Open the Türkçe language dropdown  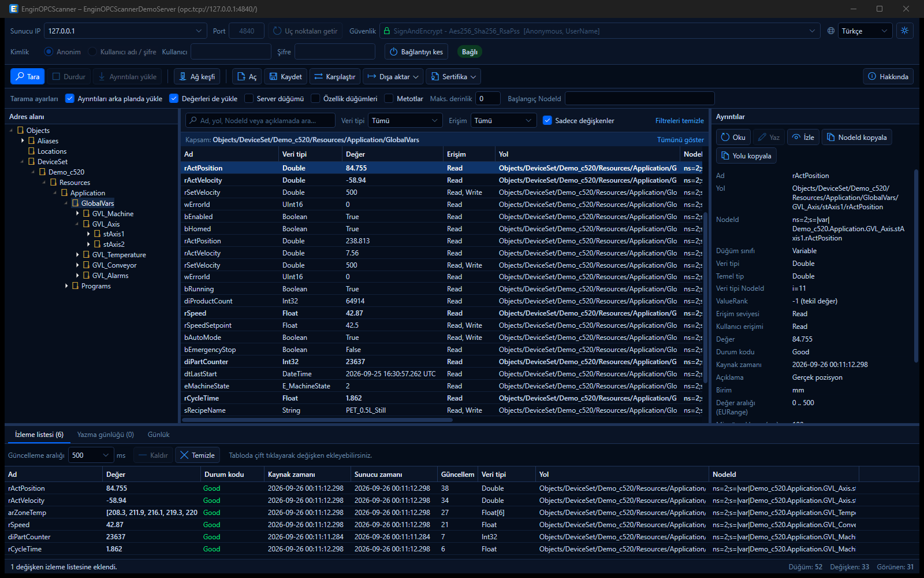tap(865, 31)
